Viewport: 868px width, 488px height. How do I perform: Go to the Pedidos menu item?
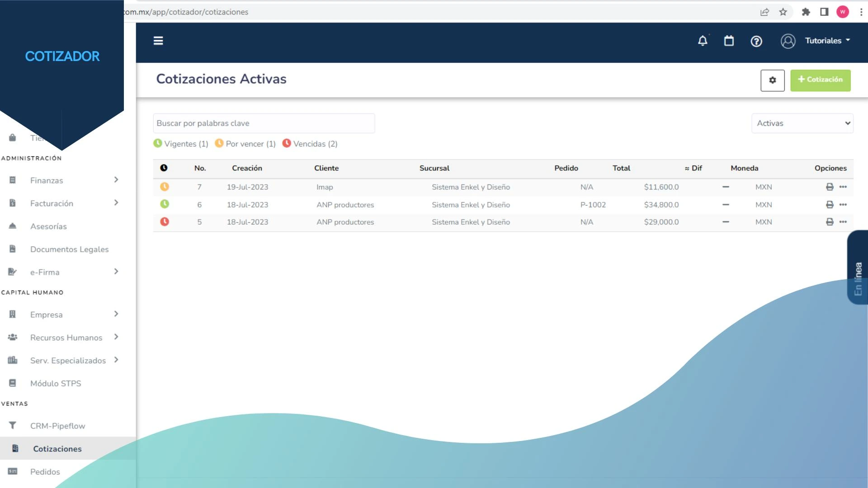click(45, 472)
